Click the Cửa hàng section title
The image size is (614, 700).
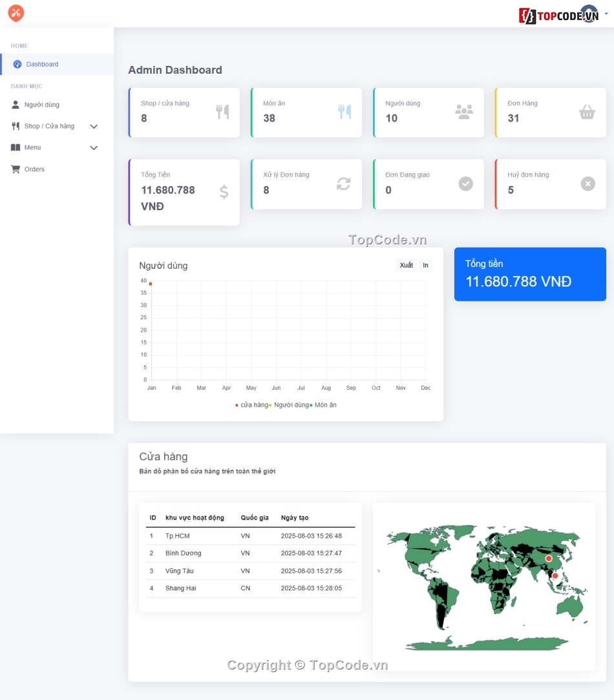coord(164,457)
